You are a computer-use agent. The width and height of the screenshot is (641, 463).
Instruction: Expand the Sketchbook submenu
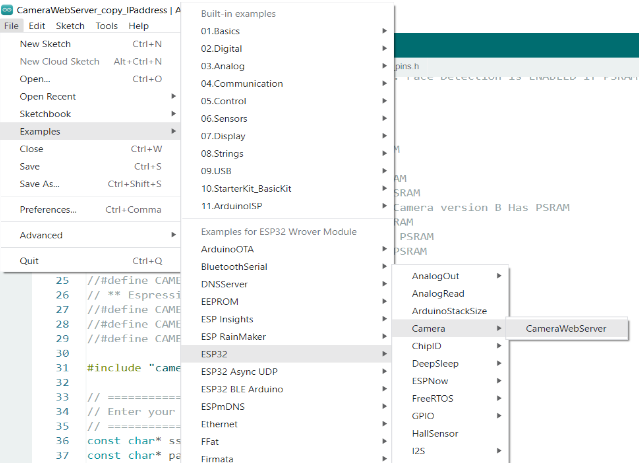point(45,114)
